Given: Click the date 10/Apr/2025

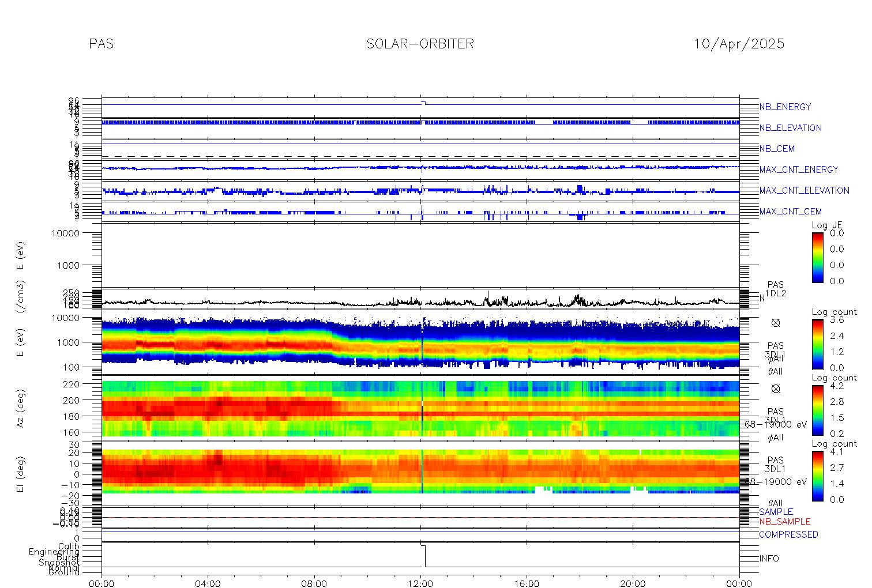Looking at the screenshot, I should pyautogui.click(x=739, y=44).
